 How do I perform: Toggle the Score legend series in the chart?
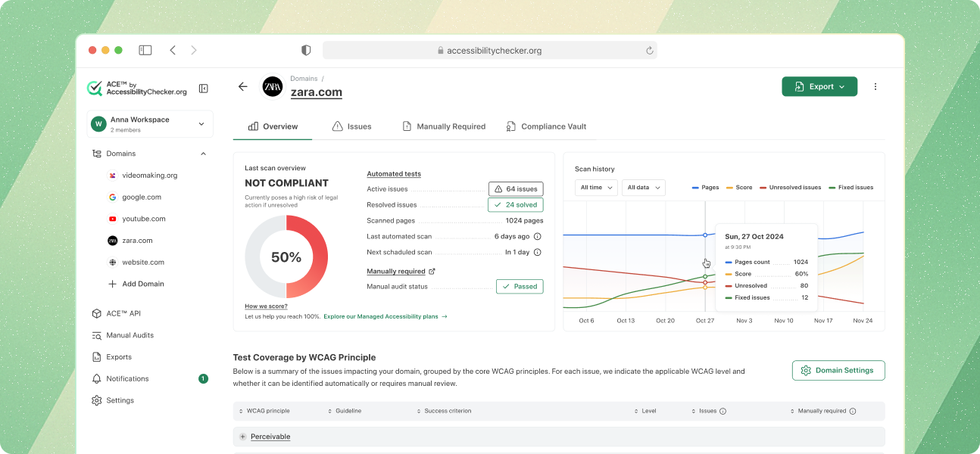click(x=739, y=187)
